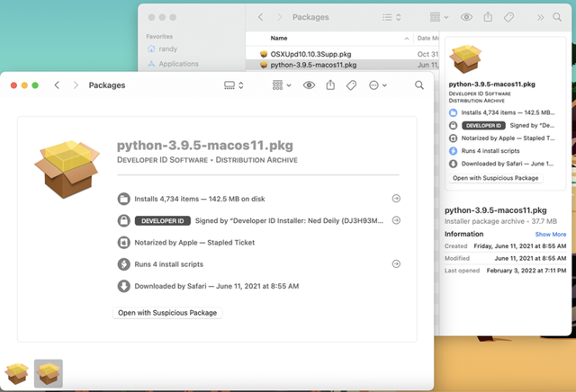This screenshot has width=576, height=392.
Task: Click Share icon in rear window toolbar
Action: (x=488, y=16)
